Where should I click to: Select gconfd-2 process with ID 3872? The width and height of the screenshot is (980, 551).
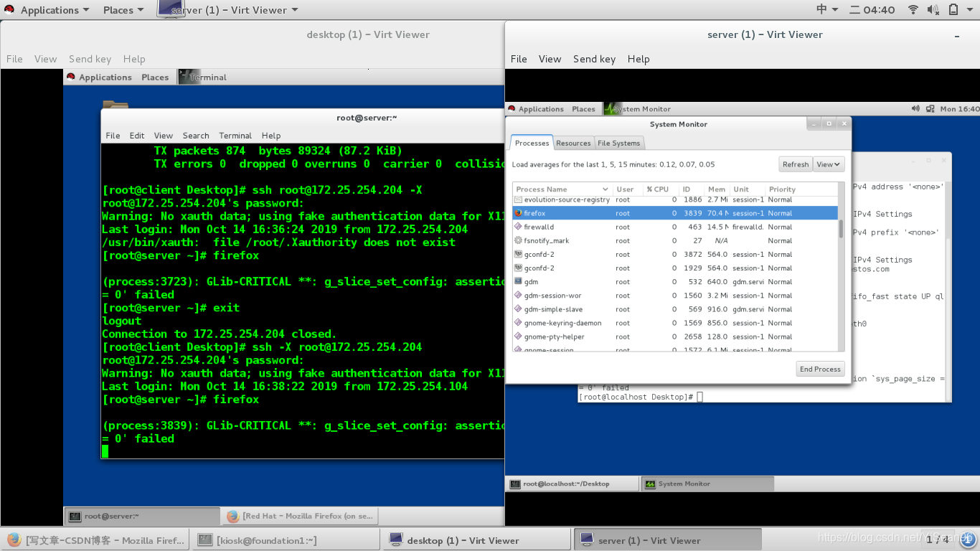point(674,254)
